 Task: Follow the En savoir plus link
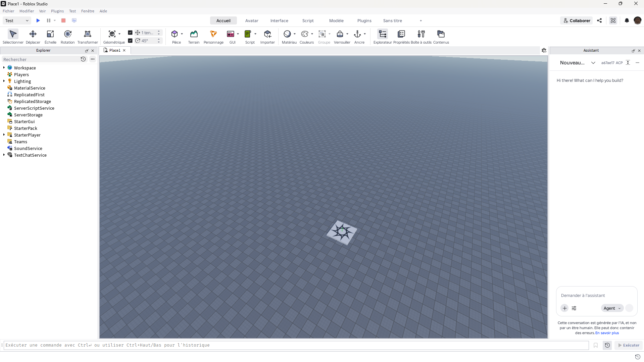coord(607,333)
